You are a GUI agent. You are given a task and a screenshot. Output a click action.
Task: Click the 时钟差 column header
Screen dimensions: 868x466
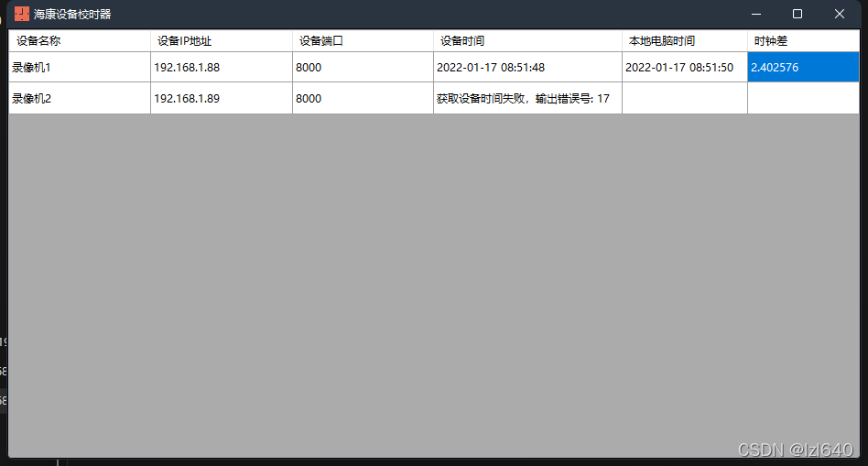[803, 41]
